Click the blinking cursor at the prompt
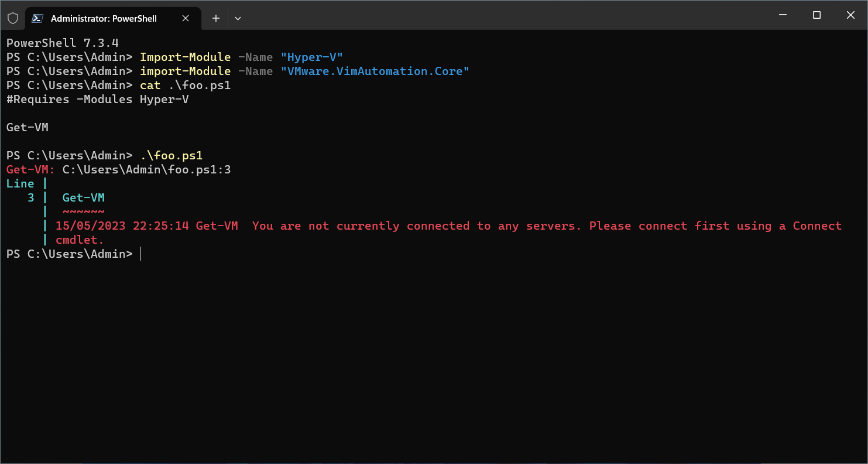Image resolution: width=868 pixels, height=464 pixels. pos(140,254)
